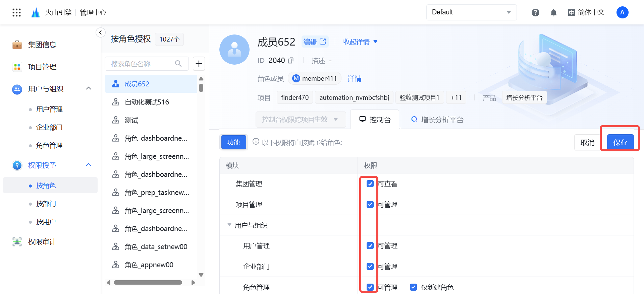Click the role list horizontal scrollbar
The image size is (644, 294).
(x=148, y=283)
